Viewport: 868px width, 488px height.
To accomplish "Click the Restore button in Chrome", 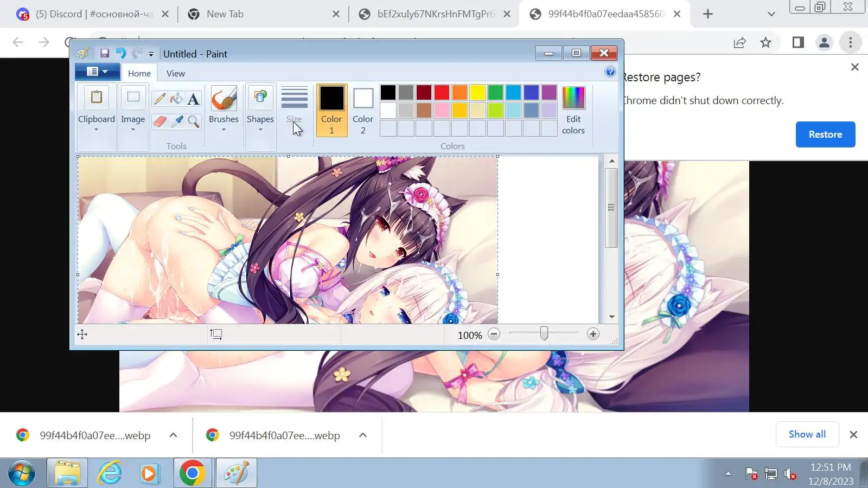I will (825, 134).
